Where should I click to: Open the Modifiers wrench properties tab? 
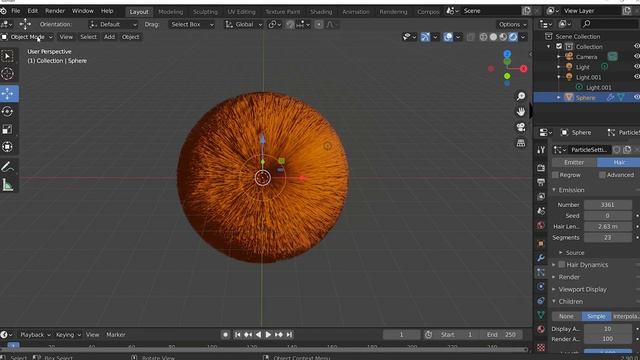[x=541, y=258]
